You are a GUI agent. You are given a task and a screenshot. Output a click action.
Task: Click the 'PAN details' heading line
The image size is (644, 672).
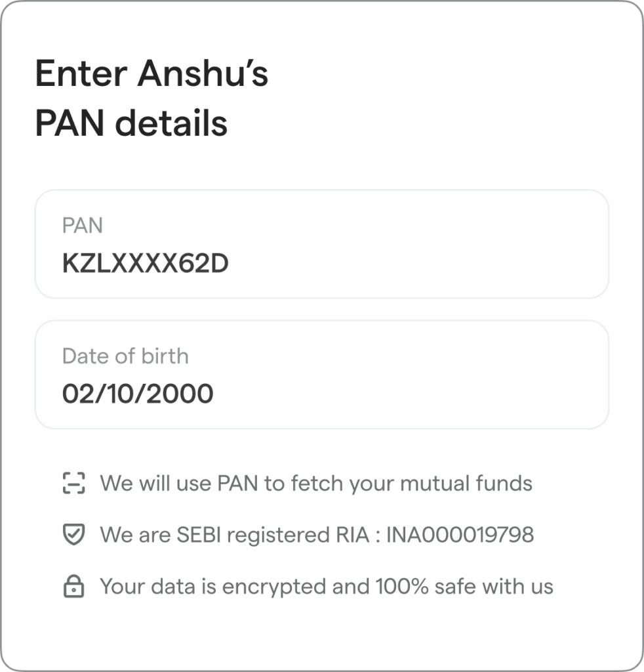pos(131,123)
